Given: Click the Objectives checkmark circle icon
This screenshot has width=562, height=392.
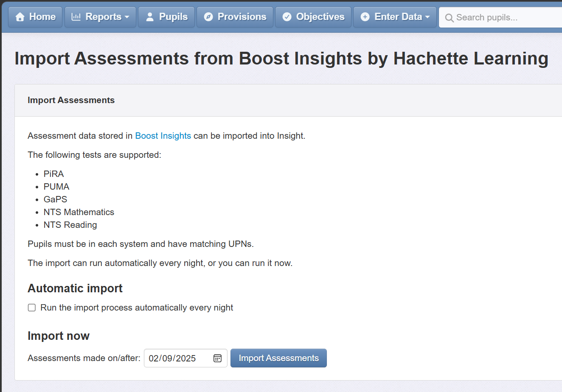Looking at the screenshot, I should (287, 17).
